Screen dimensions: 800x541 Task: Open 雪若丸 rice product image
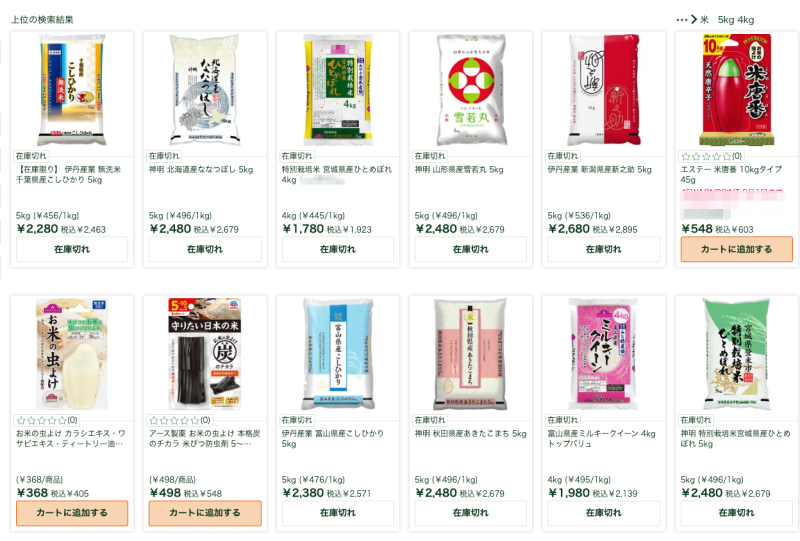click(471, 90)
